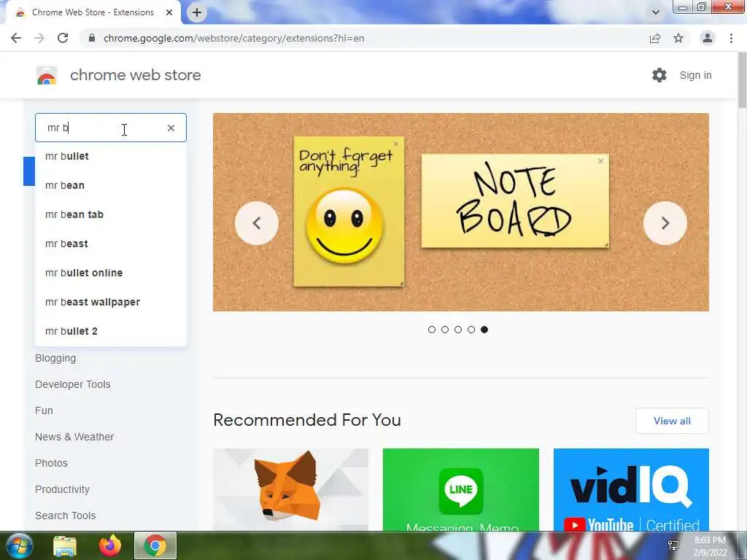Sign in to the web store

695,75
